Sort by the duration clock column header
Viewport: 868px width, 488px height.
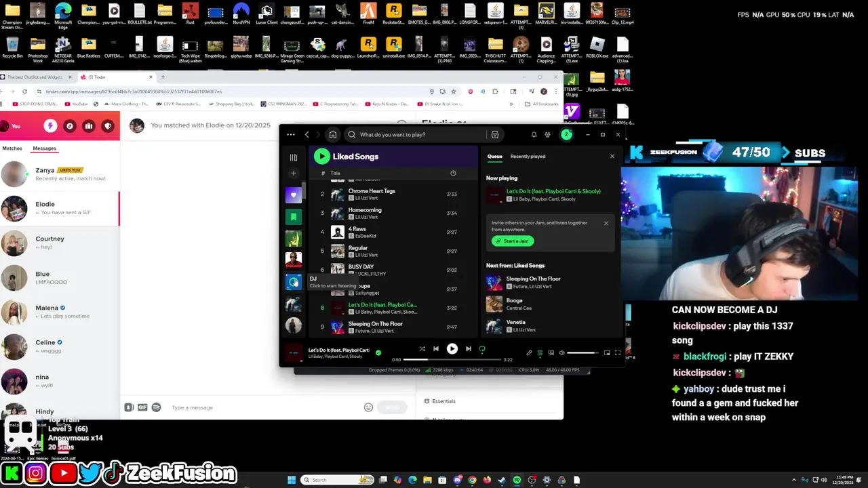click(x=453, y=174)
